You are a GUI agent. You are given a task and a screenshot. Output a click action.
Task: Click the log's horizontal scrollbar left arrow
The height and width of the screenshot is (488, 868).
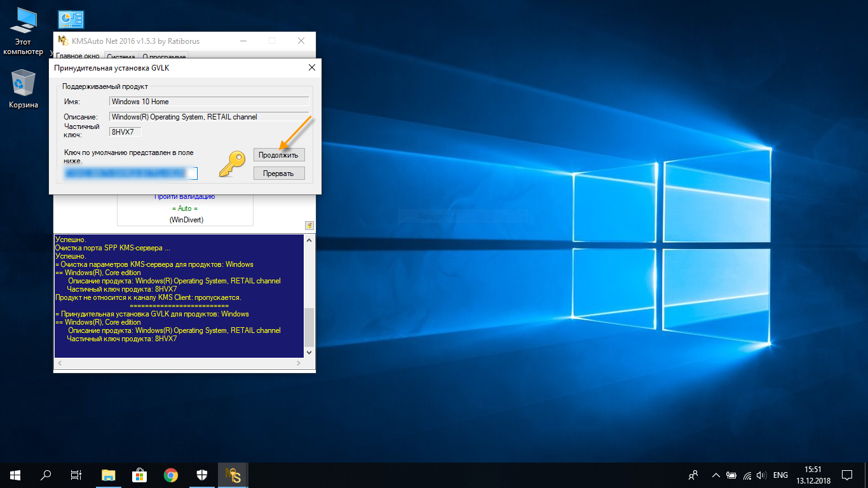59,363
